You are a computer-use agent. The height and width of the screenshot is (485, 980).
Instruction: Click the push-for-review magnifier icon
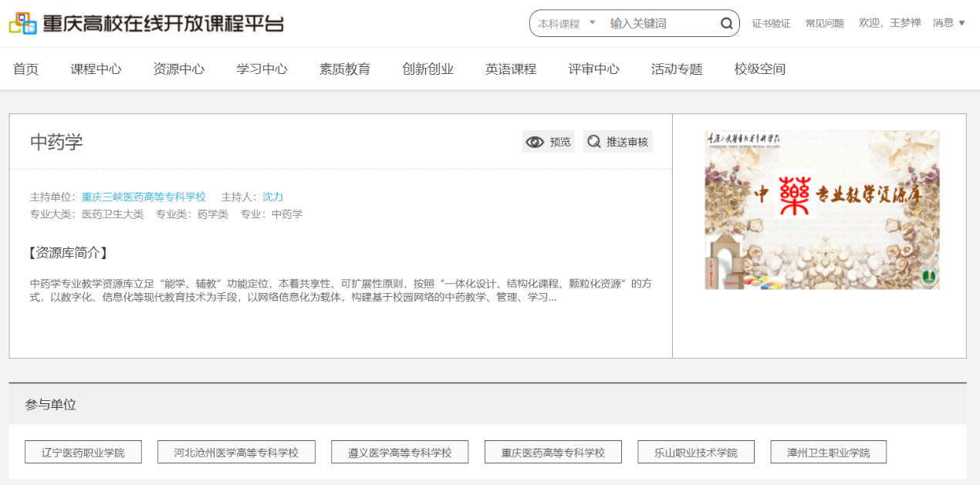tap(594, 142)
